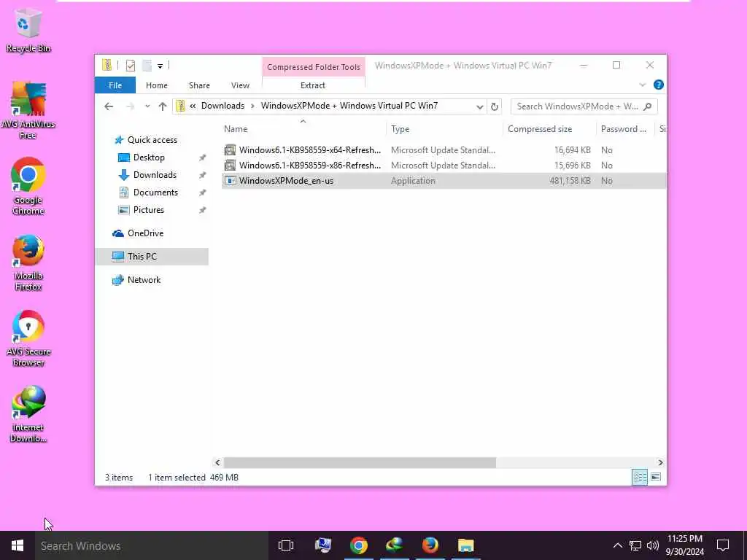747x560 pixels.
Task: Open the Extract ribbon tab
Action: pos(313,85)
